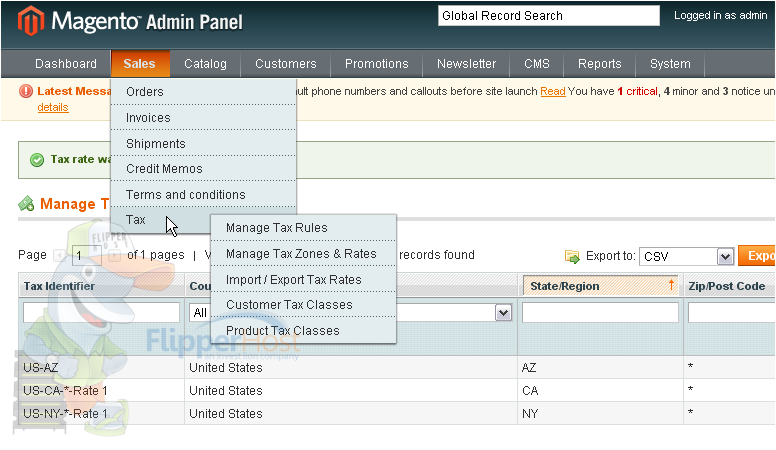Open the details link under Latest Message
The height and width of the screenshot is (450, 776).
coord(52,107)
